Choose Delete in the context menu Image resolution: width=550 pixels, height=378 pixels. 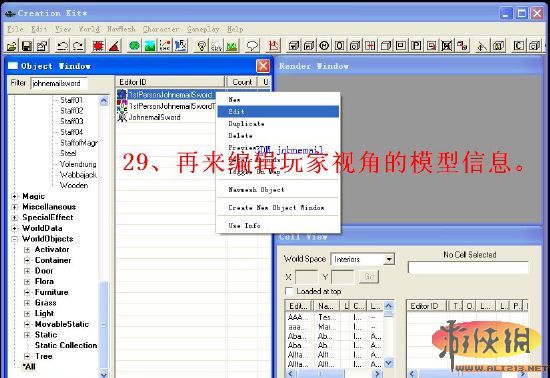[x=278, y=135]
